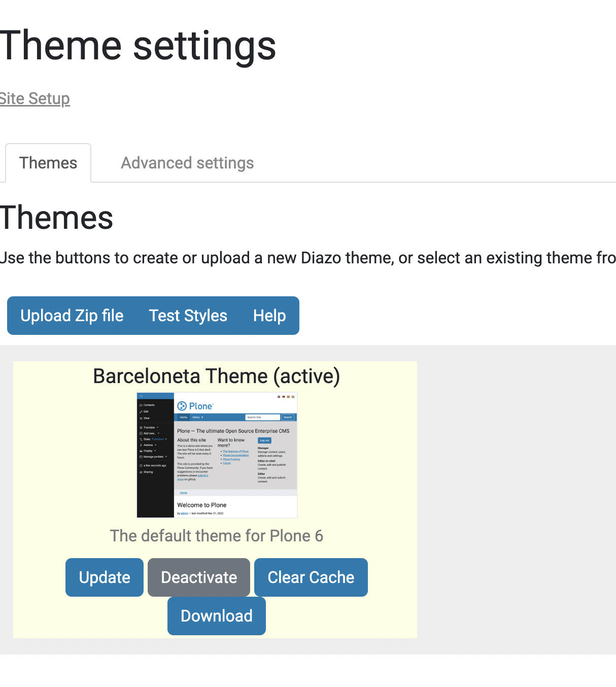The width and height of the screenshot is (616, 687).
Task: Click the View eye icon in the preview sidebar
Action: pyautogui.click(x=140, y=418)
